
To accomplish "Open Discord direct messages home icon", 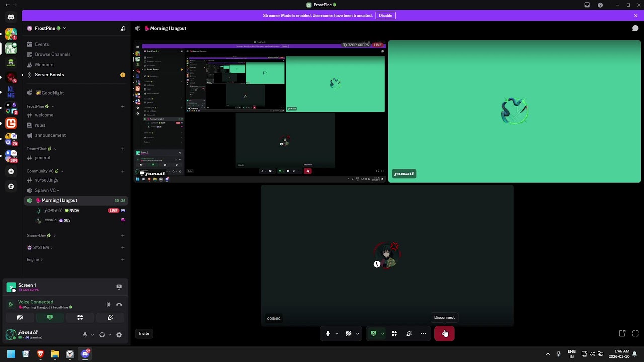I will coord(11,17).
